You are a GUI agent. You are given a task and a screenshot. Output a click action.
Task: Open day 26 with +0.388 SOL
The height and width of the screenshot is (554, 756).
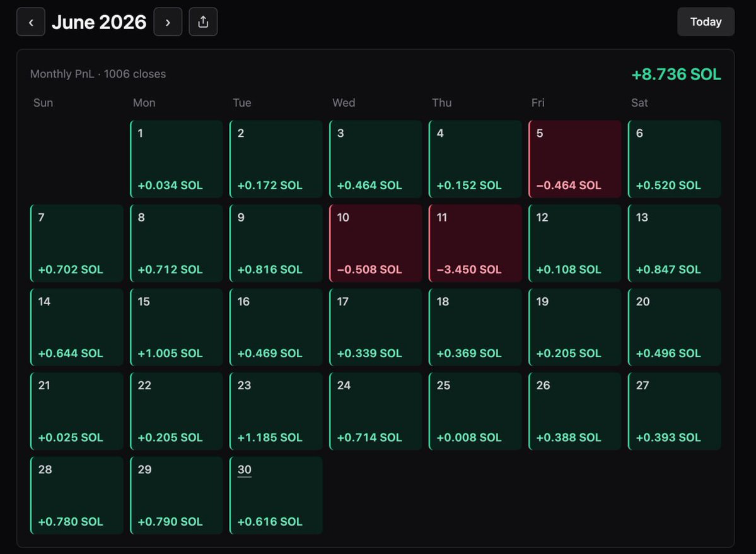tap(575, 411)
